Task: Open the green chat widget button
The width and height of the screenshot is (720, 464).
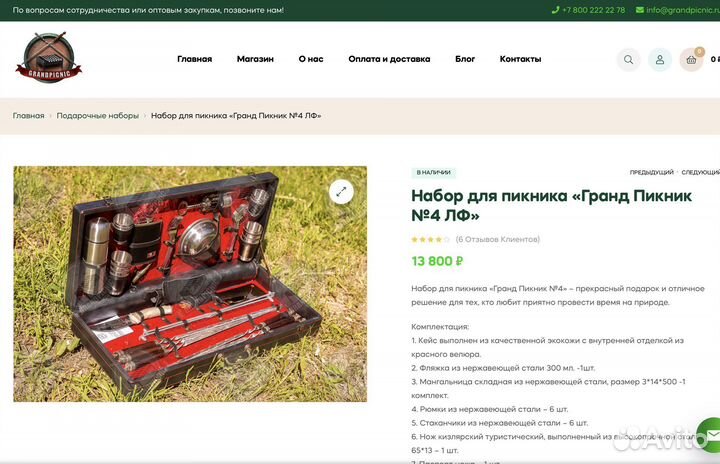Action: tap(709, 435)
